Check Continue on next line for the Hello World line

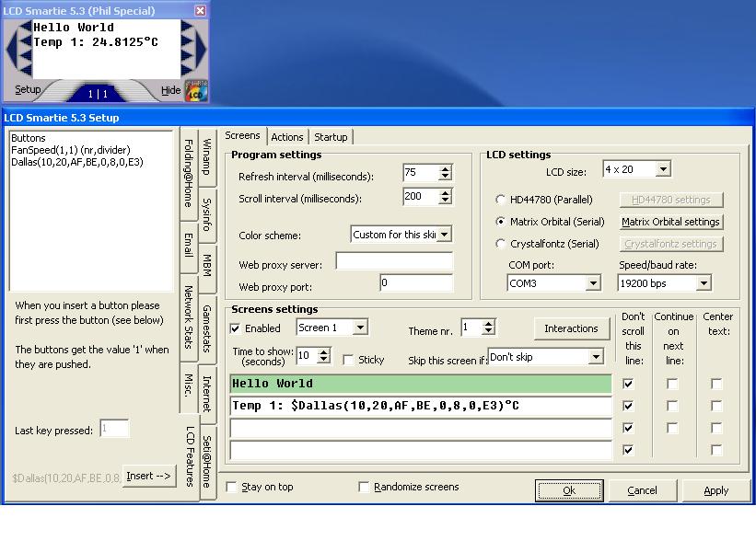pos(672,384)
